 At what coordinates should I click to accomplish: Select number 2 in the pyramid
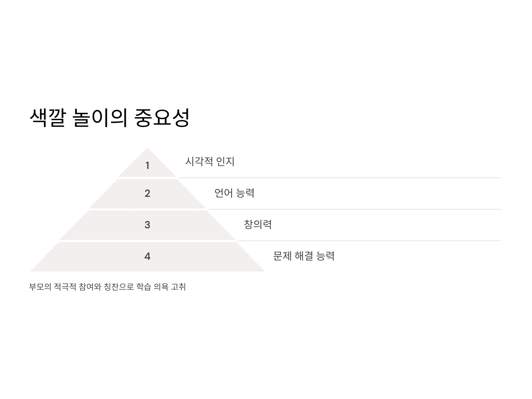coord(147,193)
